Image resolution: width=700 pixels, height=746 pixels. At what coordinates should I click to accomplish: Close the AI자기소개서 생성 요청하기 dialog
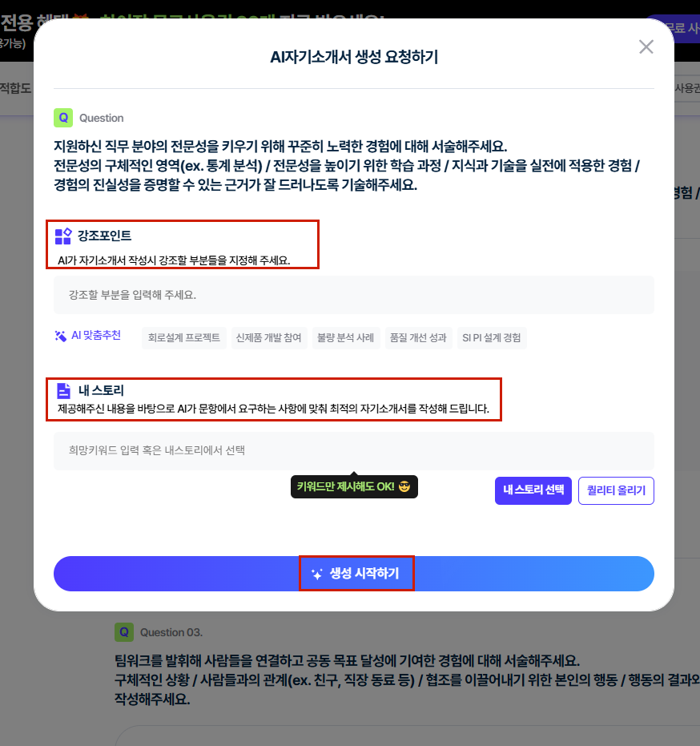point(646,46)
